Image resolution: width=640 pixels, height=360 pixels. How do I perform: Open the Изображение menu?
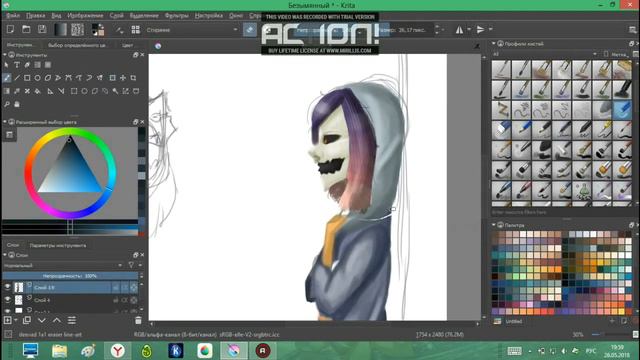(x=85, y=16)
